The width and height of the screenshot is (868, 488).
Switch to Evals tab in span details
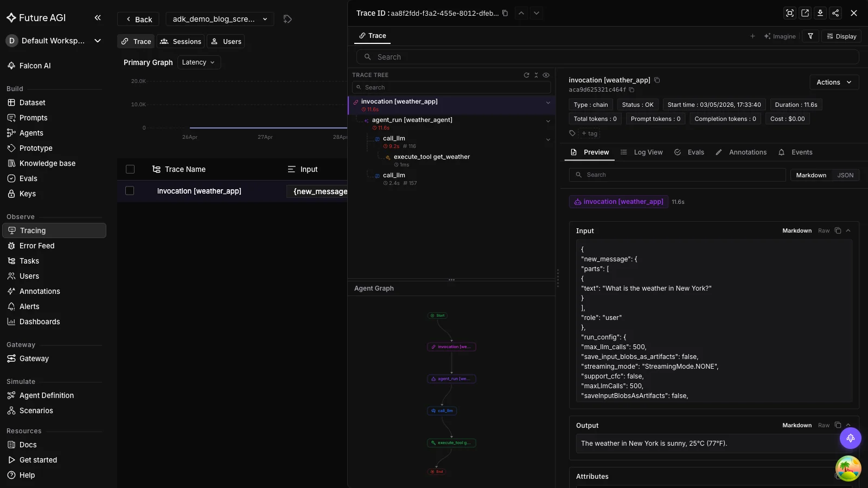(689, 152)
